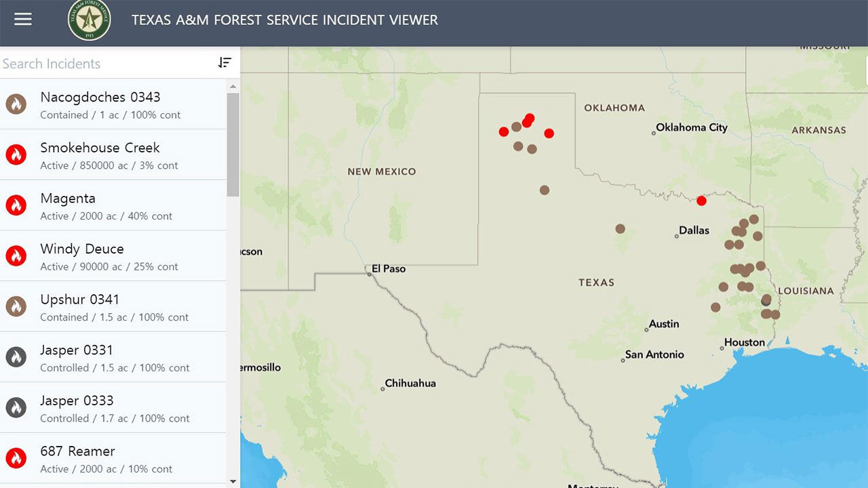Click the Chihuahua city label on map
Image resolution: width=868 pixels, height=488 pixels.
[x=410, y=383]
